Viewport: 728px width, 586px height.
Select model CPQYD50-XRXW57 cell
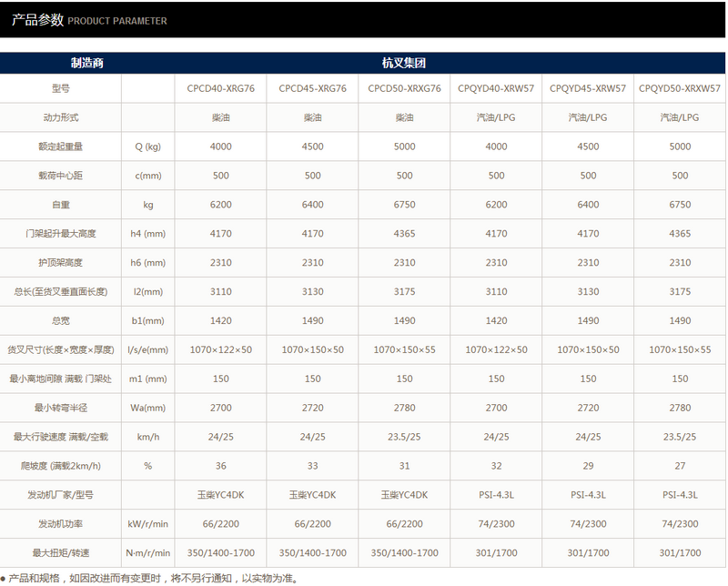coord(680,88)
